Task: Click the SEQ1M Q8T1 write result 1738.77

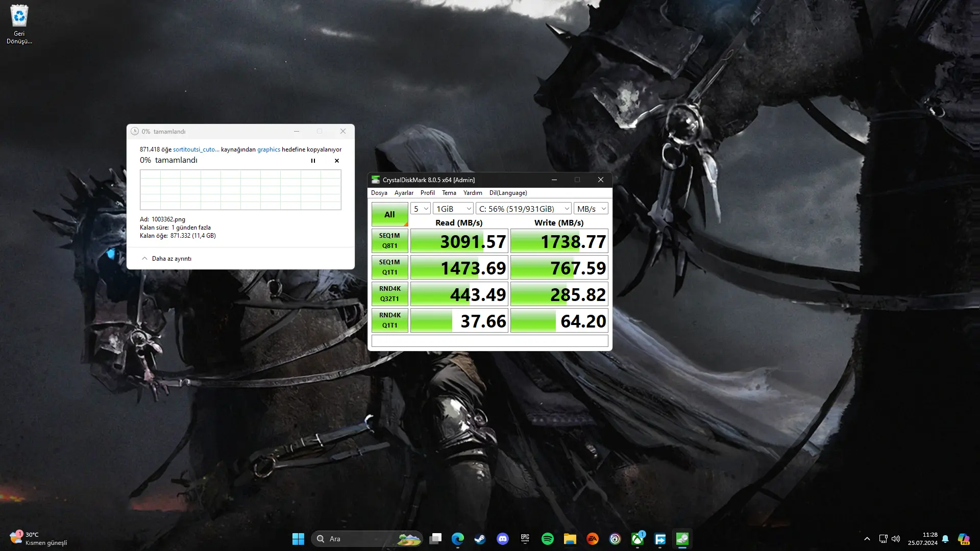Action: pos(559,241)
